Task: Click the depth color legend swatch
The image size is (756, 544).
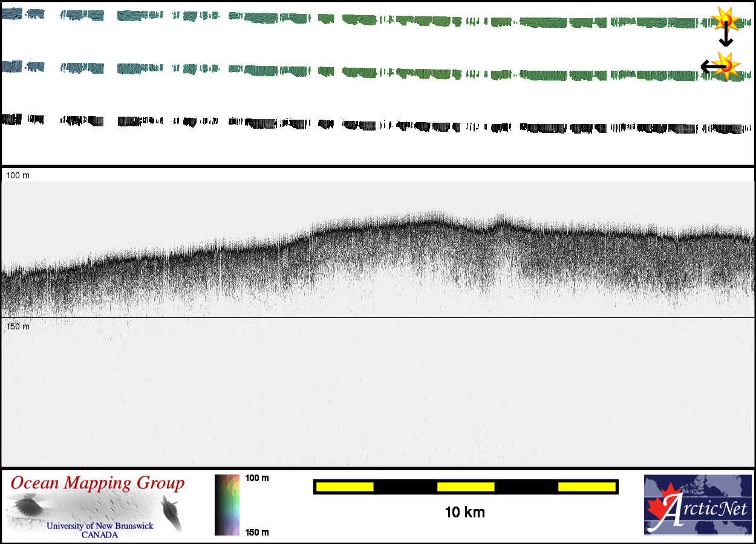Action: (x=227, y=505)
